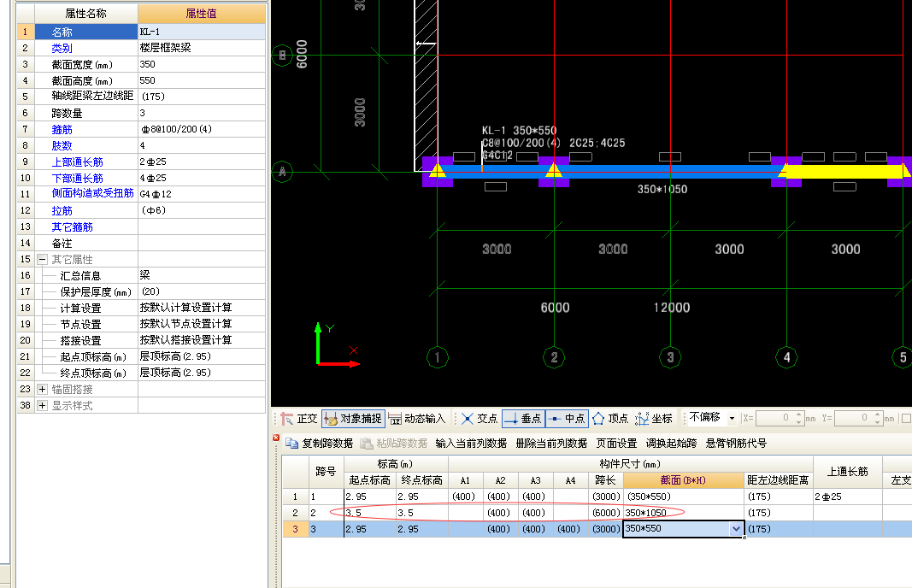Click the 肢数 property link
This screenshot has width=912, height=588.
(62, 146)
